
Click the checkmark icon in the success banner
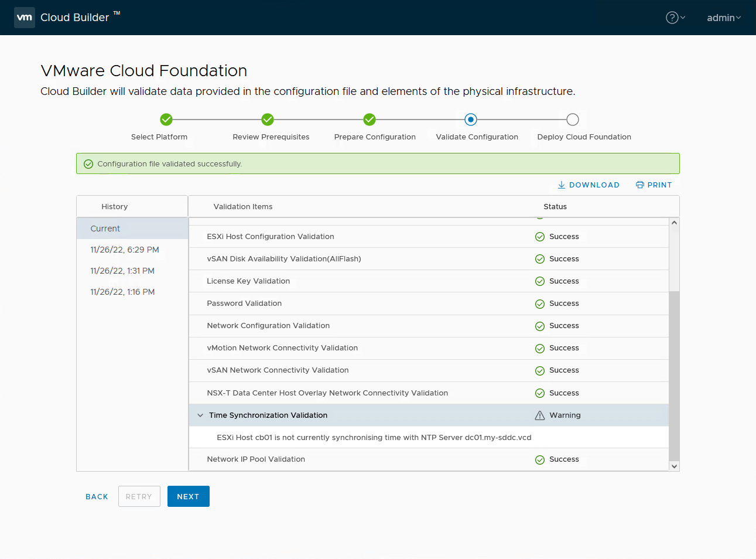tap(88, 163)
